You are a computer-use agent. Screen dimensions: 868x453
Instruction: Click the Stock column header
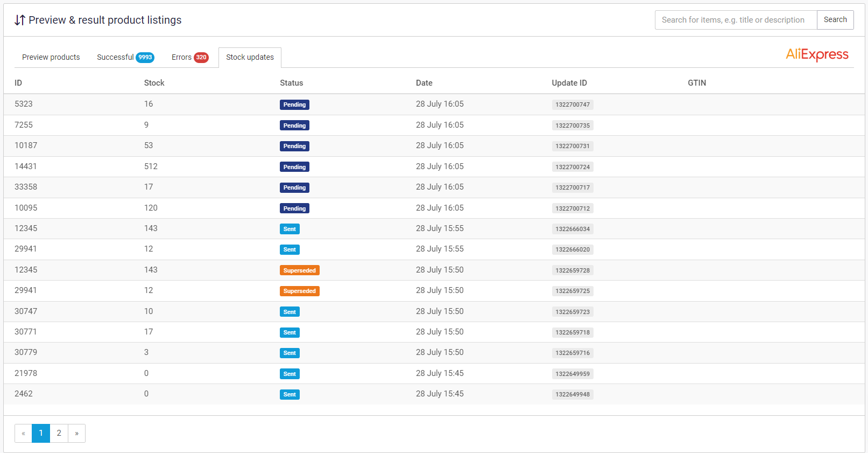pos(154,83)
